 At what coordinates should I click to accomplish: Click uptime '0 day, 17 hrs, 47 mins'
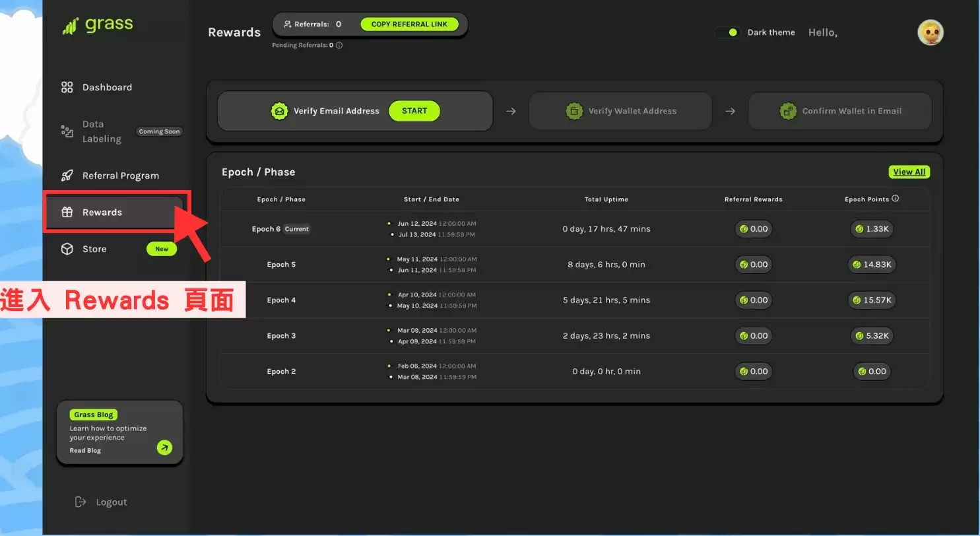pyautogui.click(x=606, y=229)
